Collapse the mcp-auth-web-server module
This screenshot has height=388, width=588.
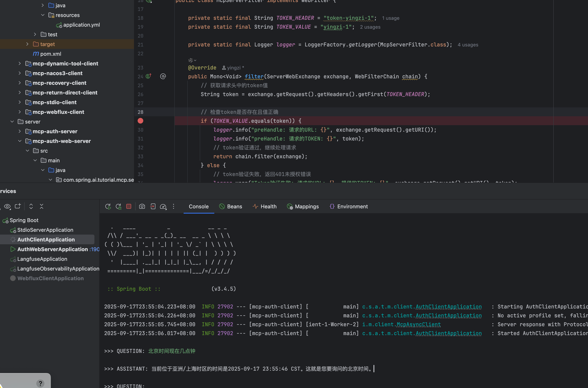pyautogui.click(x=20, y=141)
